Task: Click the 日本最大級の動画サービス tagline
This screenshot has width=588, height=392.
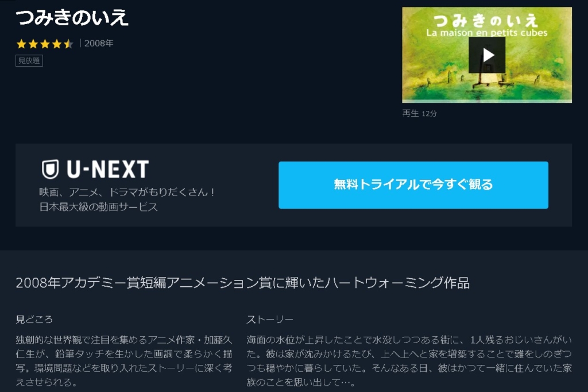Action: (x=99, y=207)
